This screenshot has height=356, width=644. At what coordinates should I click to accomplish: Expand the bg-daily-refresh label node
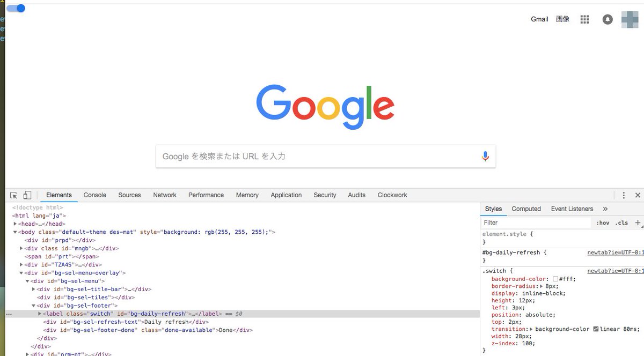coord(40,314)
